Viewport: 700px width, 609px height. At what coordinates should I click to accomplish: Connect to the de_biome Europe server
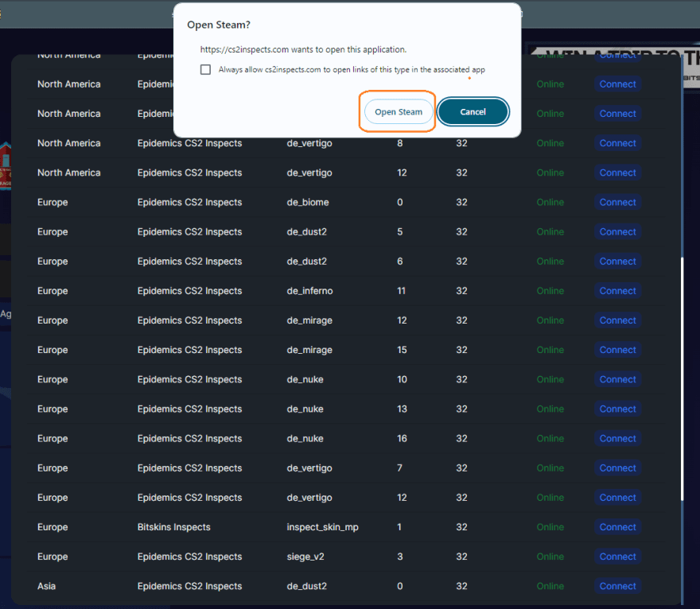coord(617,202)
